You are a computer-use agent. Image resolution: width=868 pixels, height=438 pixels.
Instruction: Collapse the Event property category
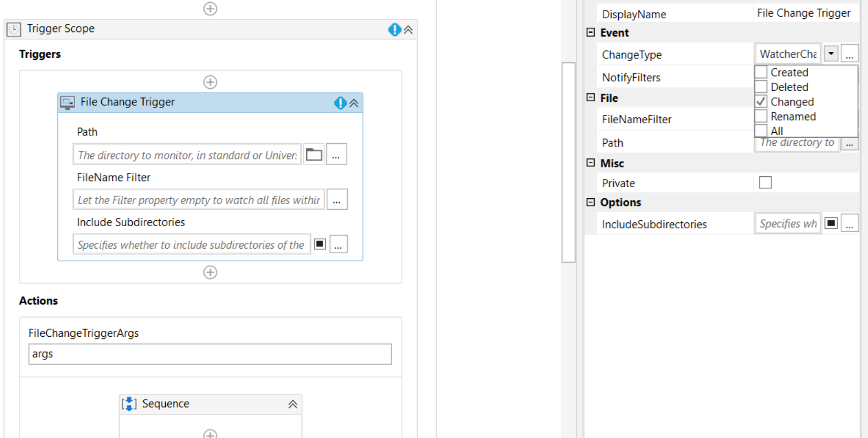pos(591,33)
